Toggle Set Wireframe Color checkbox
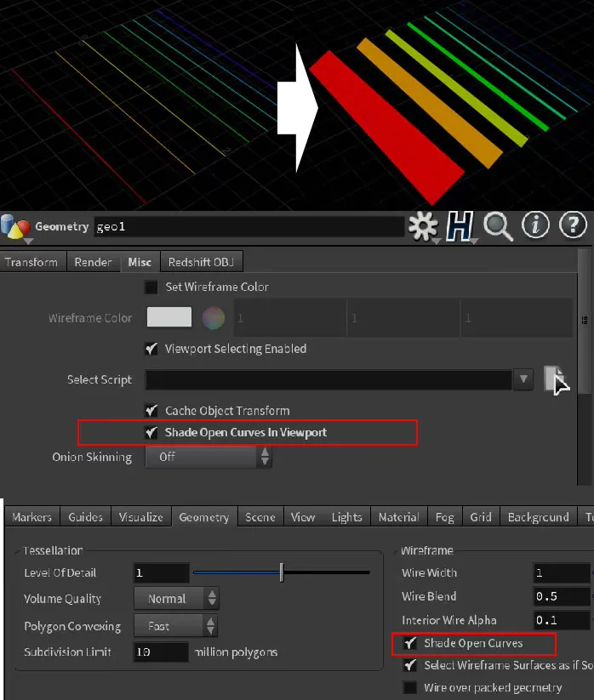The image size is (594, 700). 151,287
